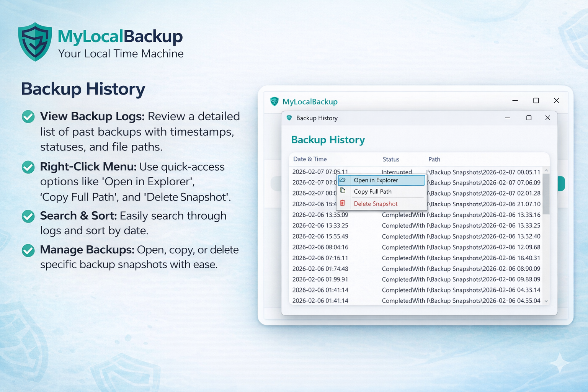The width and height of the screenshot is (588, 392).
Task: Click the red trash icon beside Delete Snapshot
Action: pyautogui.click(x=343, y=203)
